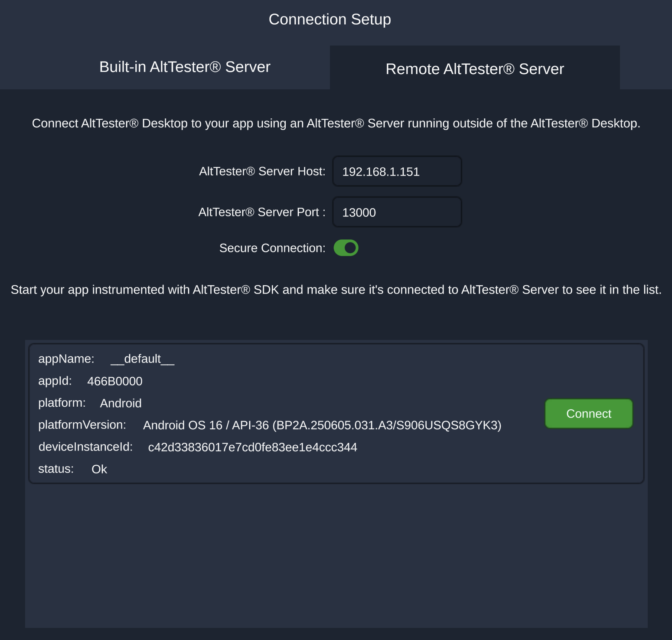Click the Android OS 16 platformVersion text
The width and height of the screenshot is (672, 640).
pyautogui.click(x=322, y=425)
